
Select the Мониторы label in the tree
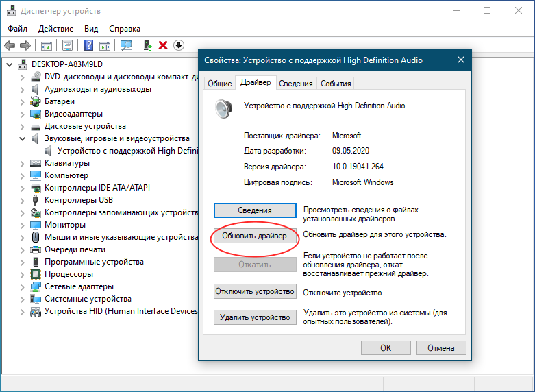[x=65, y=225]
